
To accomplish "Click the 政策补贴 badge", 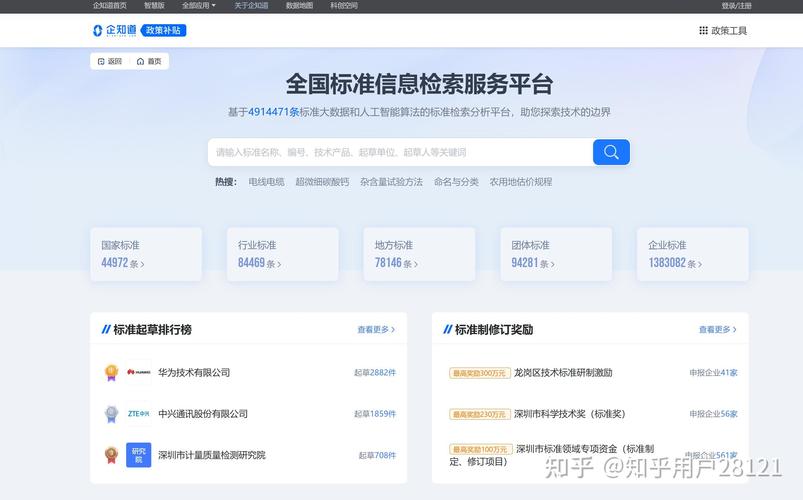I will 163,31.
